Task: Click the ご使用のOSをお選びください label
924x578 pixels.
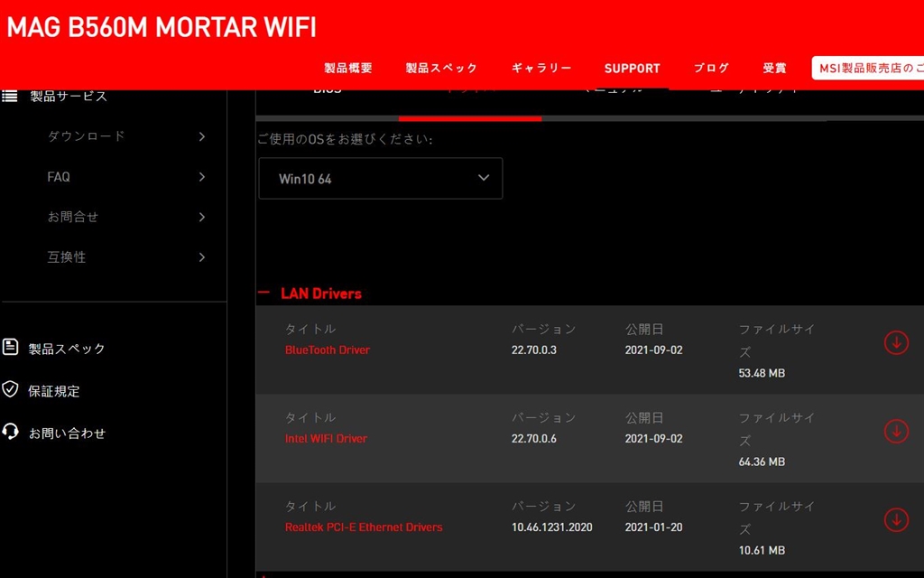Action: click(345, 139)
